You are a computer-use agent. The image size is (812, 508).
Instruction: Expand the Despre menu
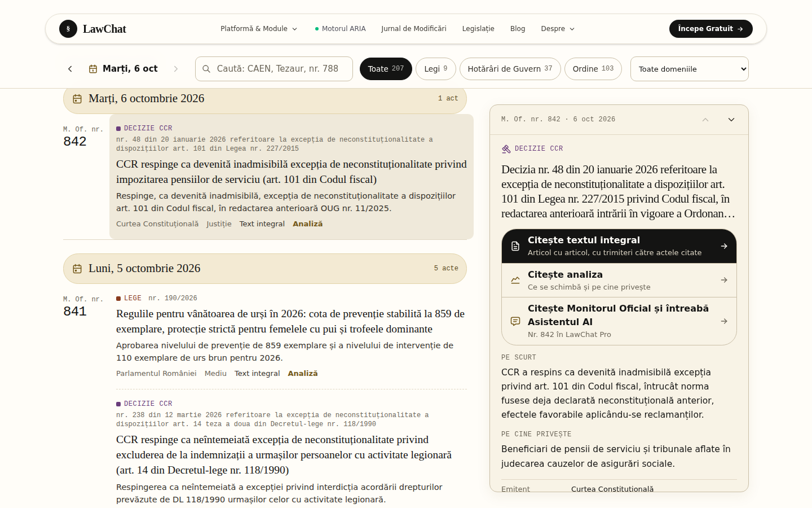coord(558,29)
